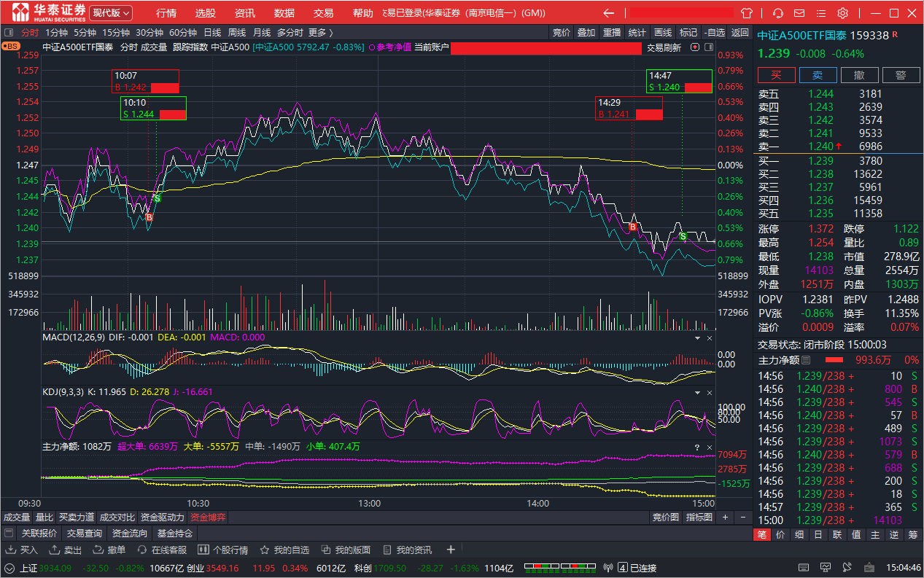The image size is (924, 578).
Task: Toggle the bottom panel checkbox icon
Action: pyautogui.click(x=9, y=533)
